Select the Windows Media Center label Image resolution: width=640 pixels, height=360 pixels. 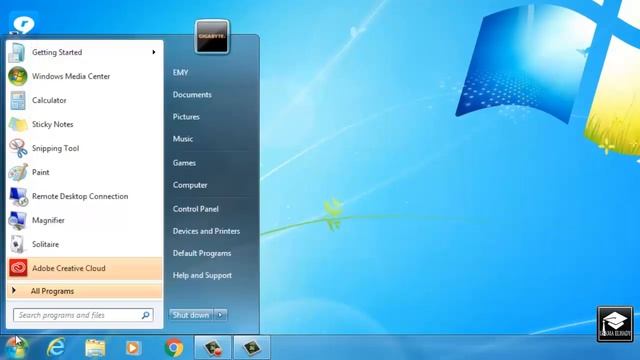point(71,76)
